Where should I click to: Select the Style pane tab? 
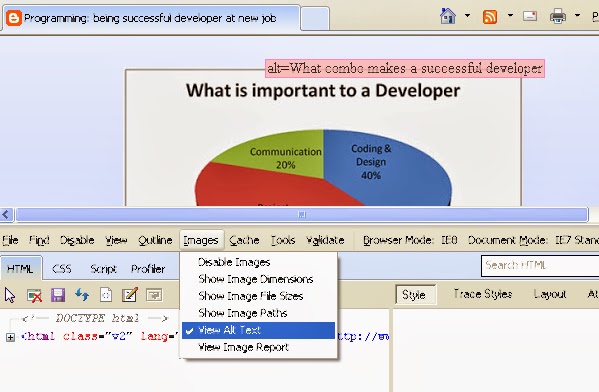click(x=415, y=295)
